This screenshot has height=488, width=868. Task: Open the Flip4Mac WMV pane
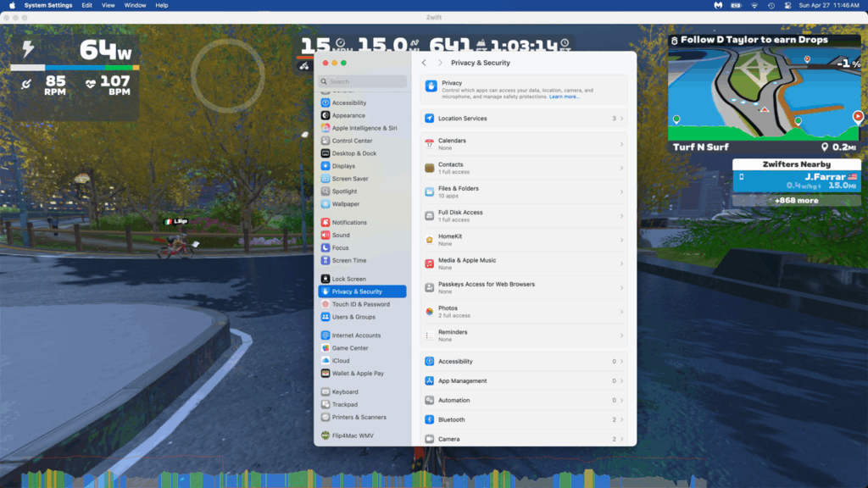[x=363, y=436]
